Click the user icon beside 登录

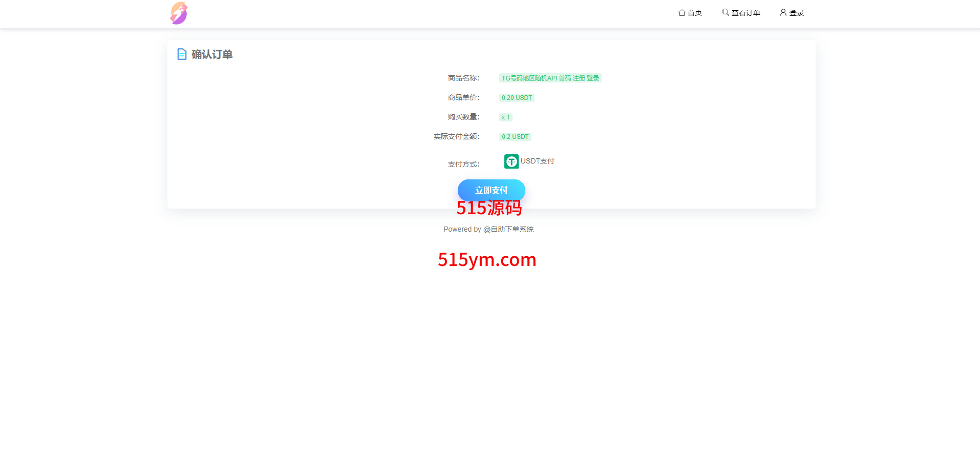pyautogui.click(x=783, y=12)
